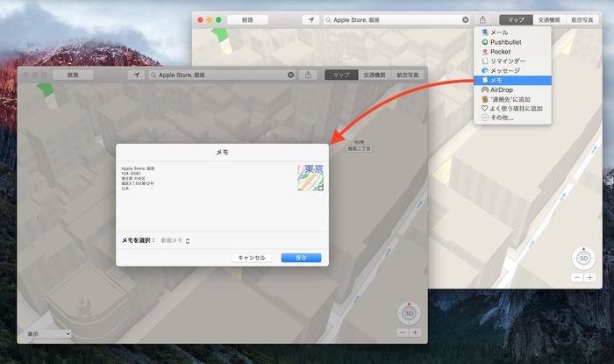Choose メモ in share menu
This screenshot has height=364, width=614.
512,80
